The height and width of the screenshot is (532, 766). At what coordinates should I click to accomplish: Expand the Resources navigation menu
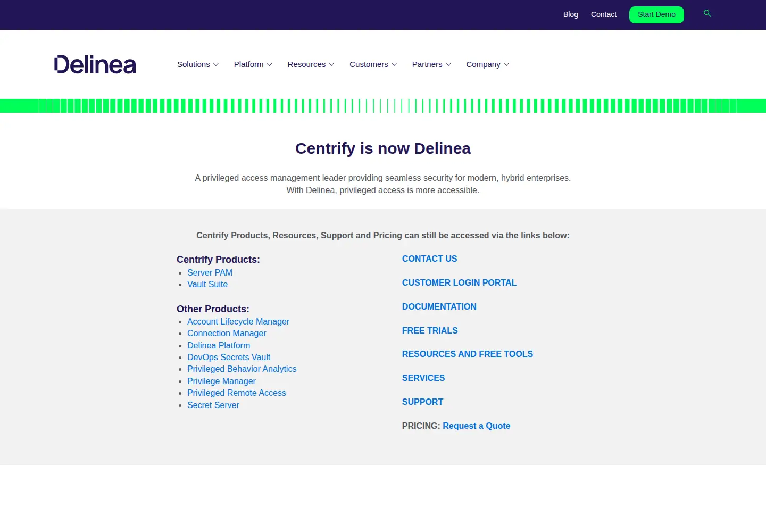pos(311,64)
